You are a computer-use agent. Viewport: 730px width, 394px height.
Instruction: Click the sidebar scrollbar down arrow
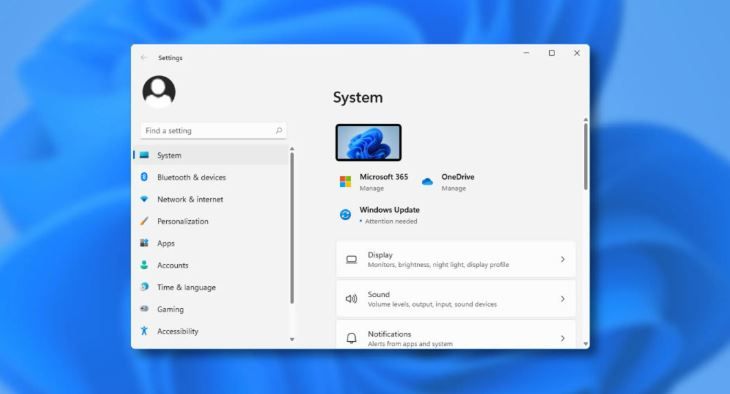tap(292, 340)
